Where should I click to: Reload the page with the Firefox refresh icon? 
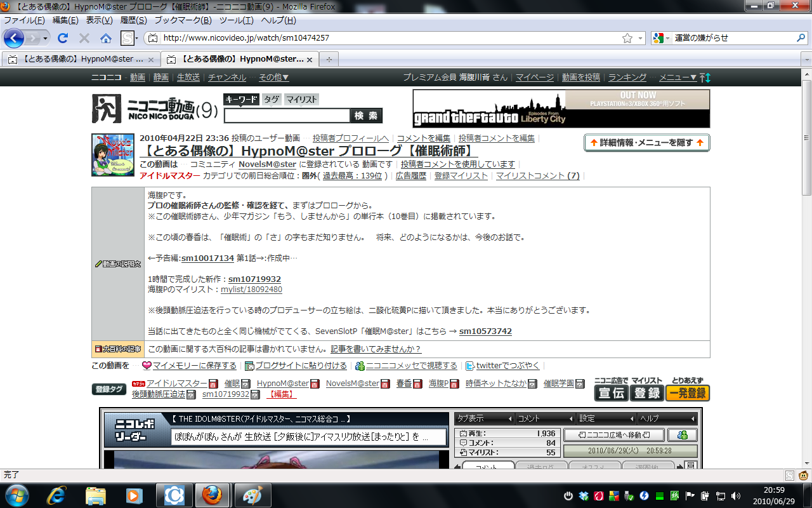(x=63, y=38)
